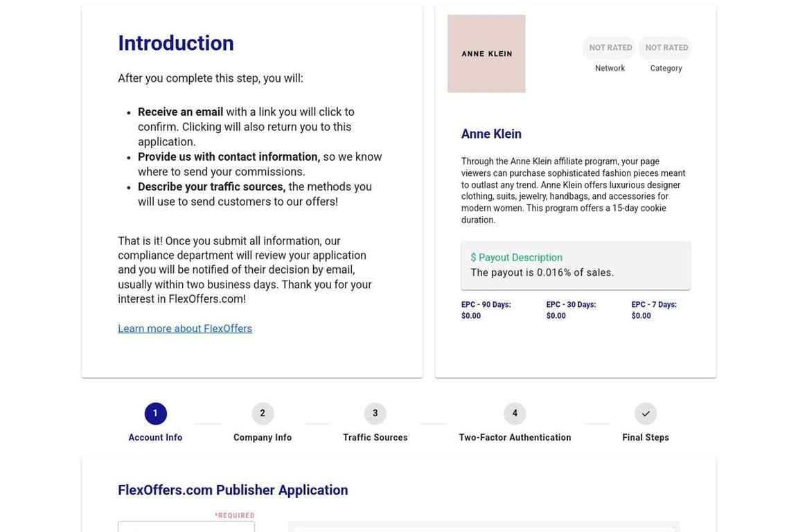Click the 'After you complete this step' text
The height and width of the screenshot is (532, 798).
210,78
